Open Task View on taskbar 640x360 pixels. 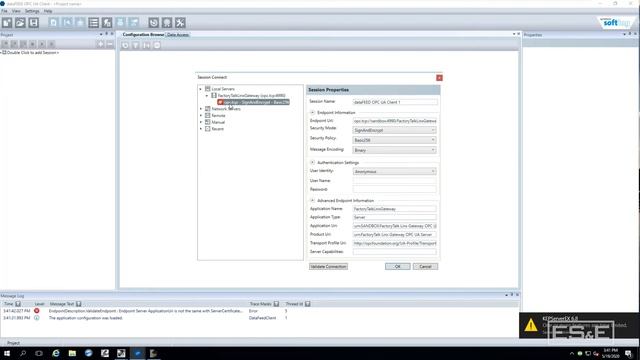(x=39, y=353)
